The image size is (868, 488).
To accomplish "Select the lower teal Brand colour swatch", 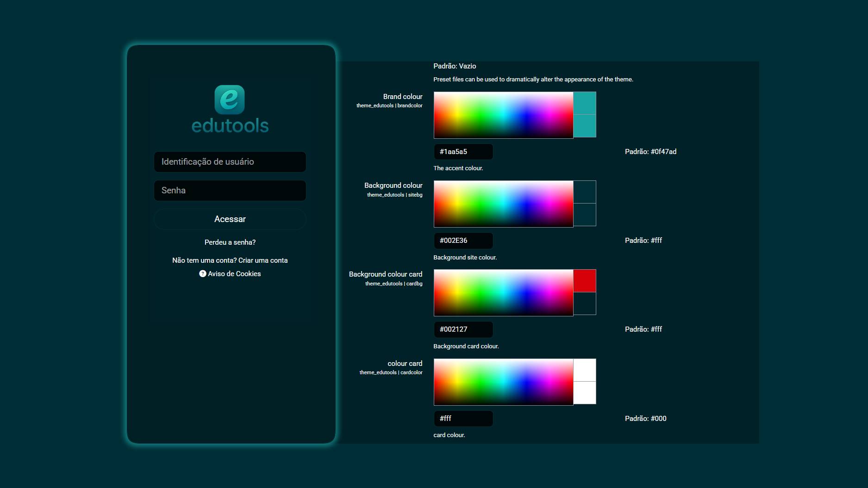I will pyautogui.click(x=585, y=126).
